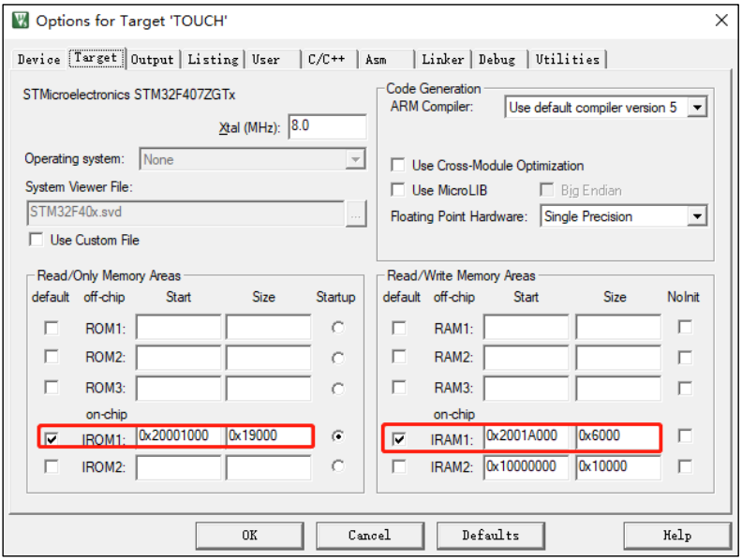This screenshot has width=742, height=560.
Task: Click the IROM2 Start field
Action: point(178,467)
